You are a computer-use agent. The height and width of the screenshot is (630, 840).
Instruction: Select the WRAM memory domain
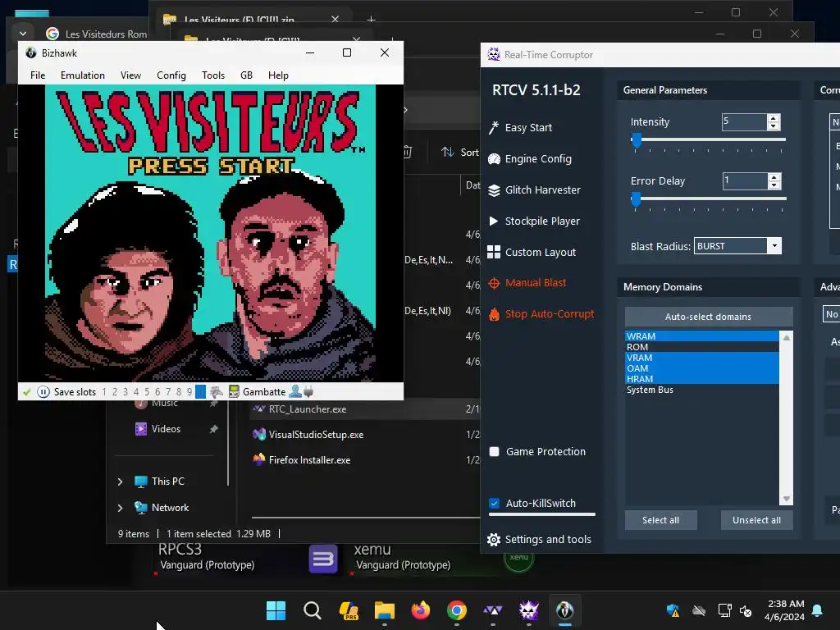702,336
